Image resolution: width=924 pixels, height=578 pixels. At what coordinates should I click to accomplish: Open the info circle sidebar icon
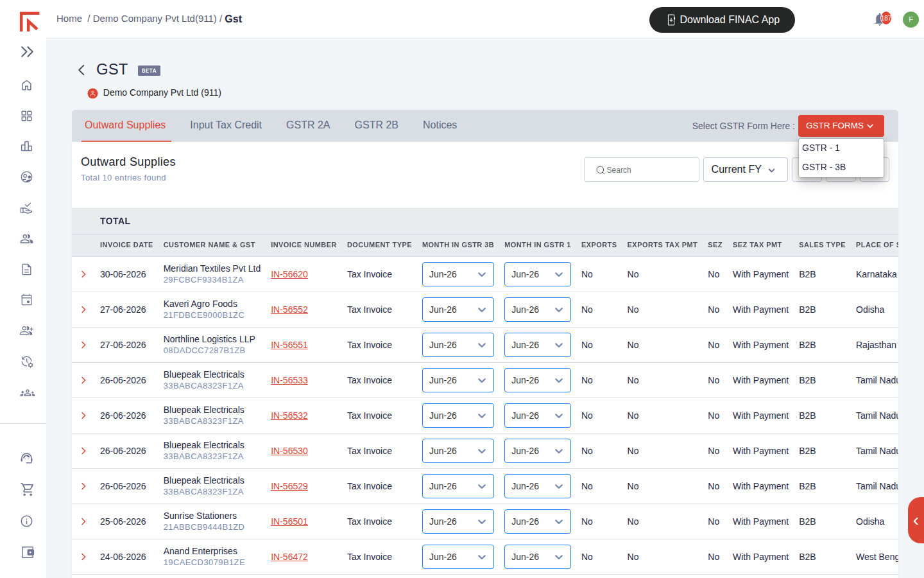26,521
